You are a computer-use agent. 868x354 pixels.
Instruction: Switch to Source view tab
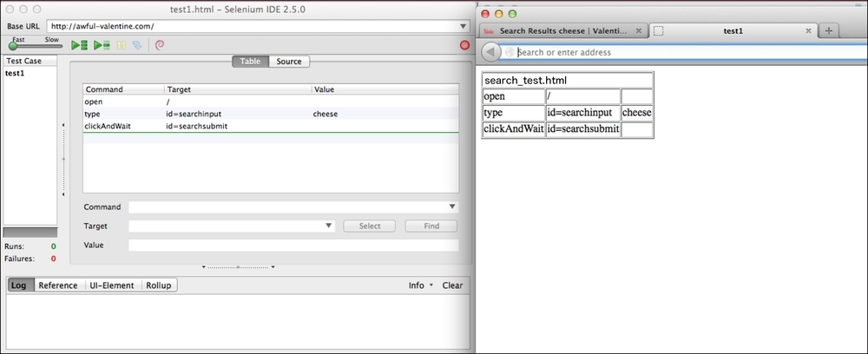[x=289, y=62]
